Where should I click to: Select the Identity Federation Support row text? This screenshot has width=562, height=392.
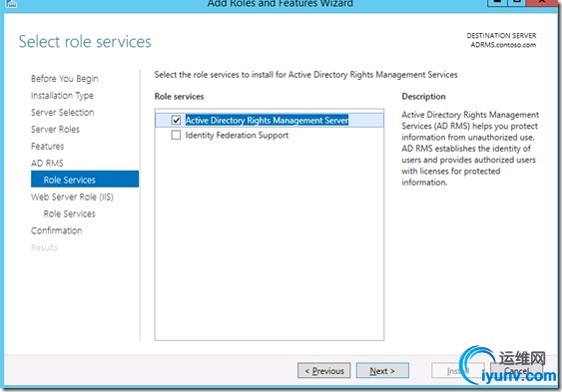[x=237, y=135]
